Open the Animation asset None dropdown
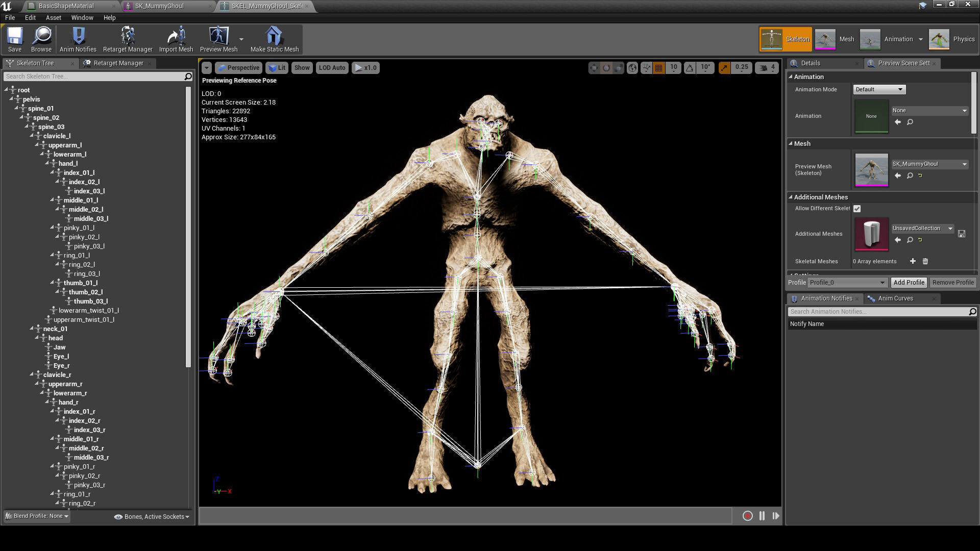This screenshot has height=551, width=980. coord(929,111)
